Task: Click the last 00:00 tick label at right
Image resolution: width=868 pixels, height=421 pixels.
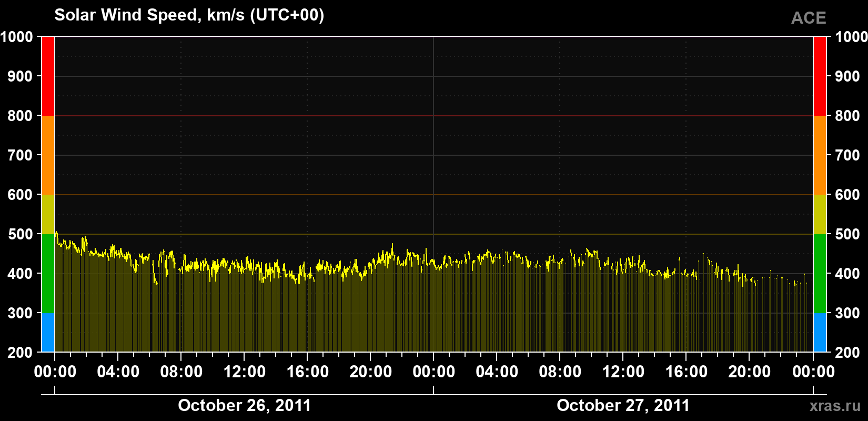Action: pyautogui.click(x=814, y=372)
